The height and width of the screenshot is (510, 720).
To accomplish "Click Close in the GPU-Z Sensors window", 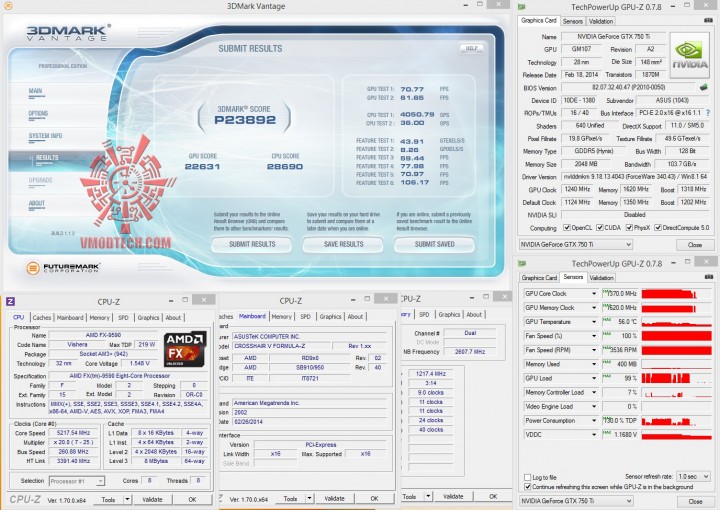I will pos(695,501).
